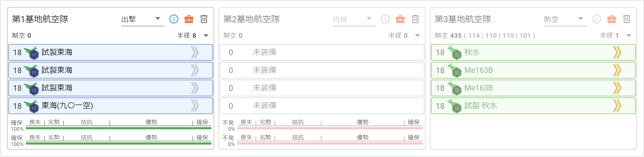Open proficiency chevron of 東海(九〇一空)

195,106
